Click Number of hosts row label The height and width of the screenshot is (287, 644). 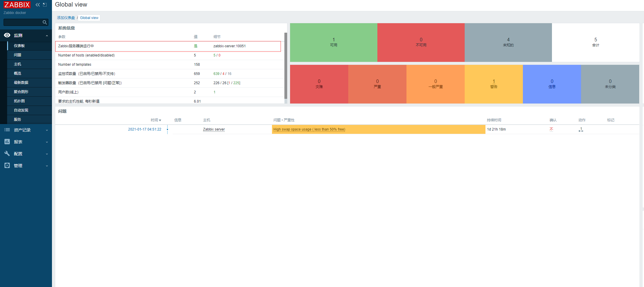pos(86,55)
